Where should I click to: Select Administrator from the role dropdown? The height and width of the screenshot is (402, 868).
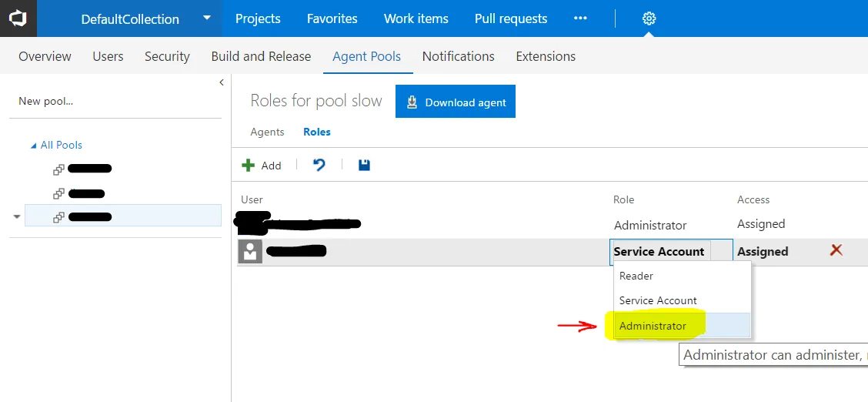[x=653, y=326]
